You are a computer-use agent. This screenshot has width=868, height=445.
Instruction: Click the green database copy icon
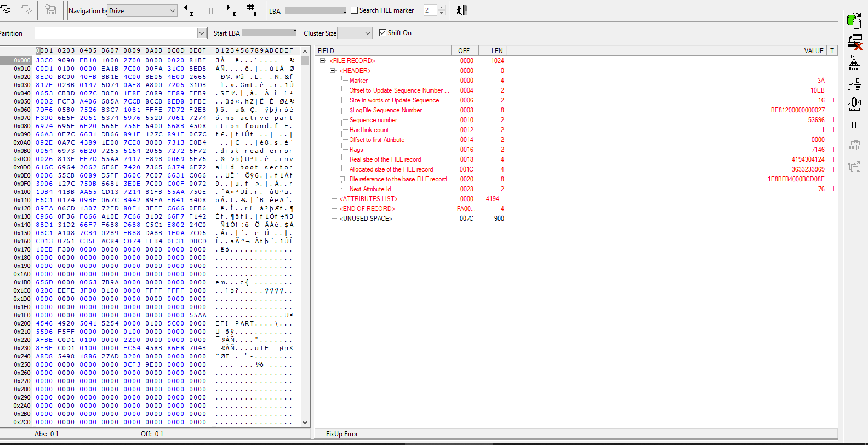click(854, 21)
